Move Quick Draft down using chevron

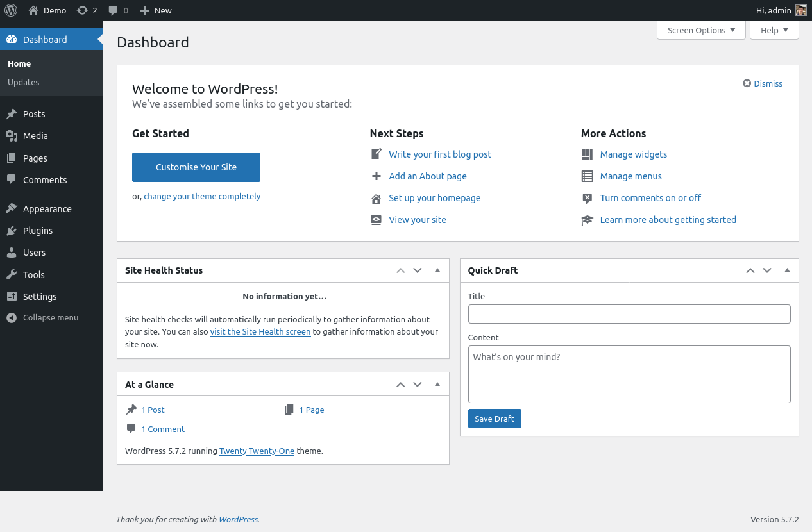[767, 270]
